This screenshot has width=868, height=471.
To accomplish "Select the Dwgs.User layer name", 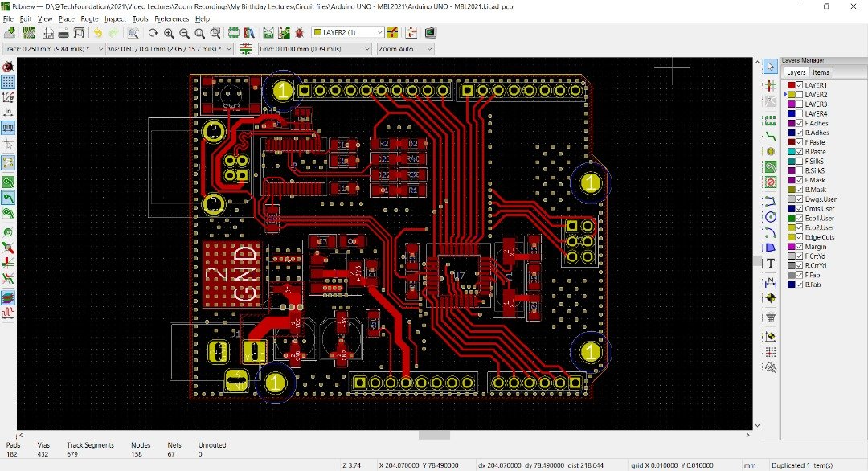I will coord(821,199).
